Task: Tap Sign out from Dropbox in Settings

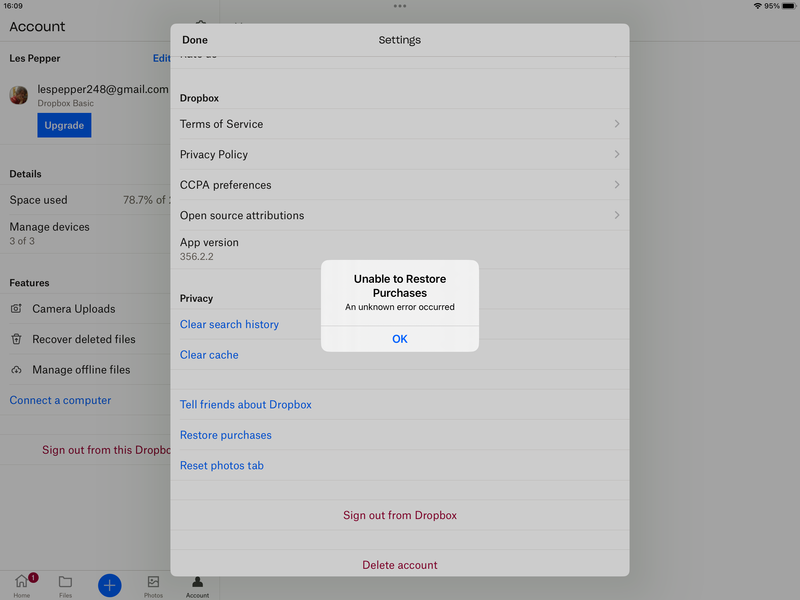Action: click(x=399, y=515)
